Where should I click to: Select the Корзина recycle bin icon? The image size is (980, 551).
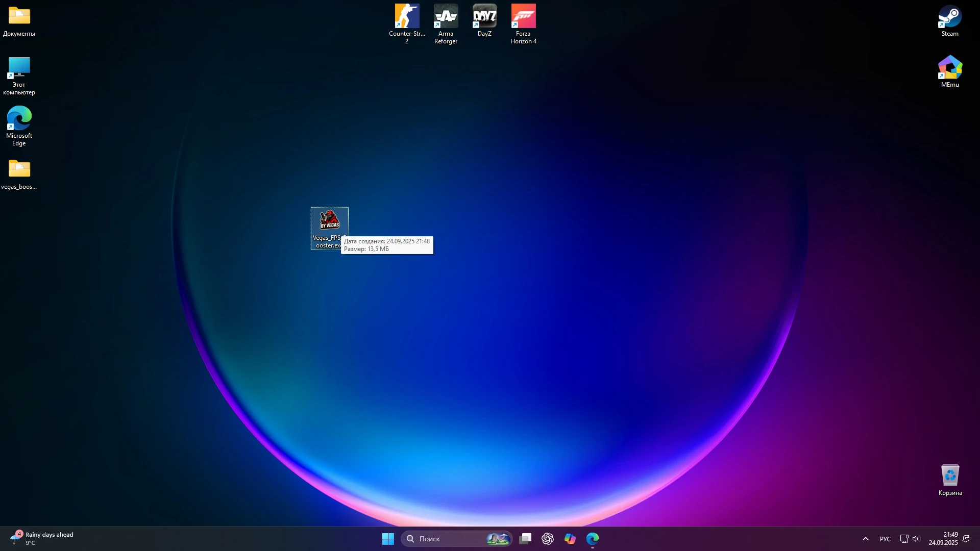coord(949,476)
